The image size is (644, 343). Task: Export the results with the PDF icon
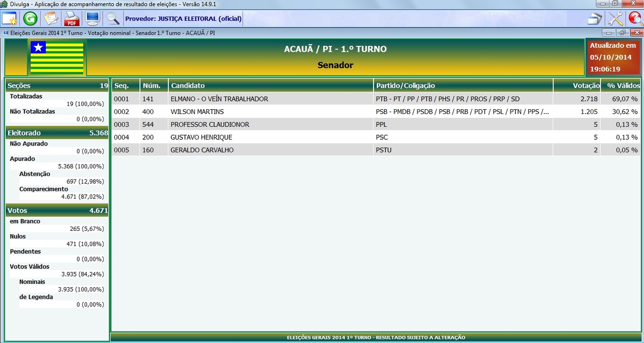(72, 19)
